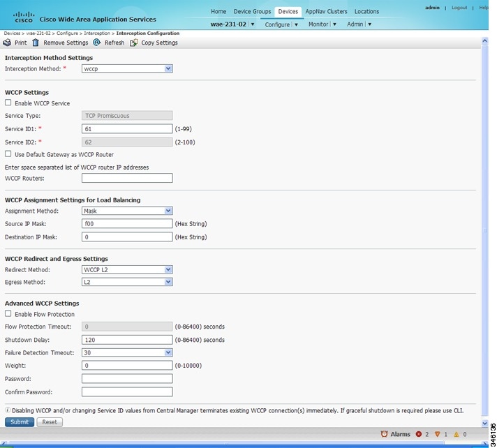Click the Remove Settings trash icon
This screenshot has height=448, width=497.
point(36,43)
